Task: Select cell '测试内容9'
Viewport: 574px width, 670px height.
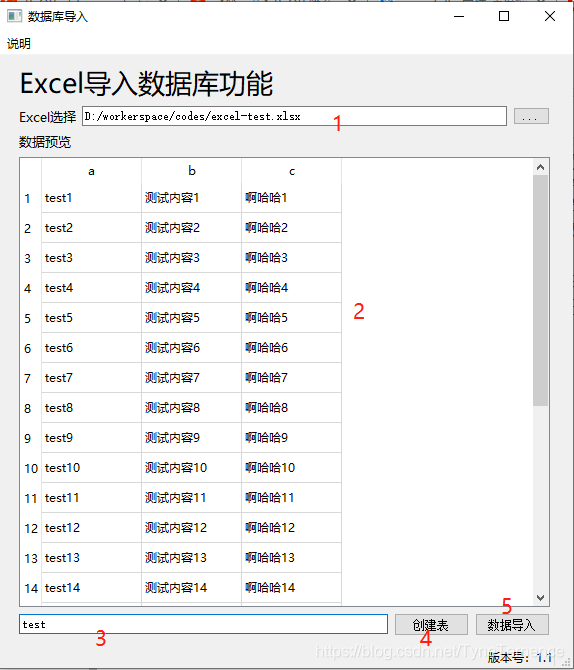Action: pyautogui.click(x=191, y=438)
